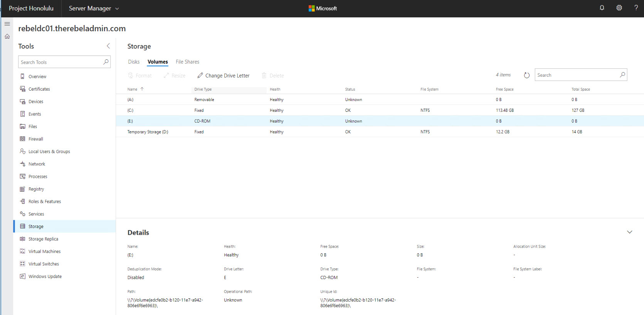Click the 127 GB total space cell
Screen dimensions: 644x315
[x=578, y=110]
